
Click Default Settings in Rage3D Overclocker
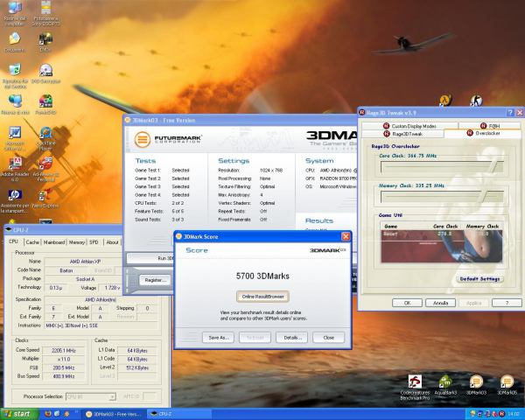coord(479,278)
